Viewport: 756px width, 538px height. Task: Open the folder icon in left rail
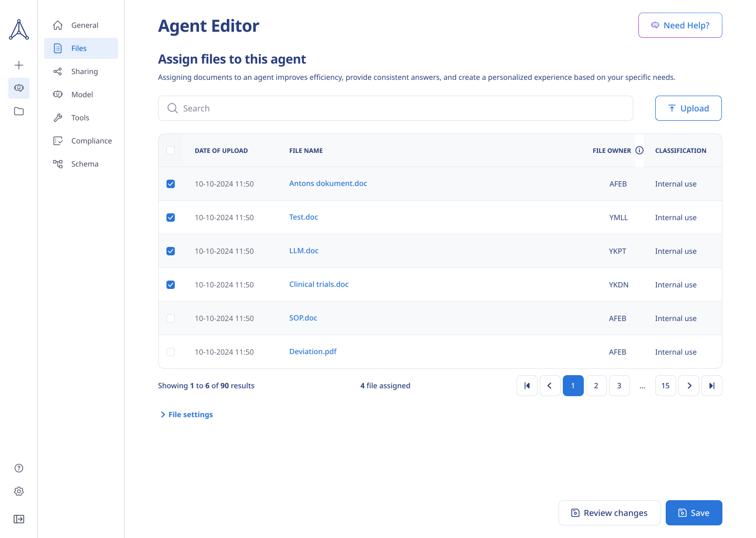[19, 111]
